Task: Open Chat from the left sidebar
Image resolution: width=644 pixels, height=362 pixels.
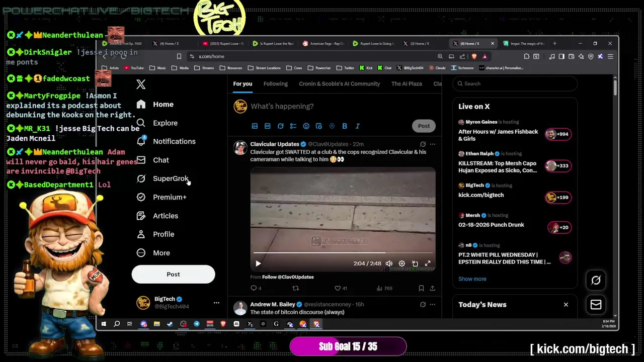Action: click(153, 160)
